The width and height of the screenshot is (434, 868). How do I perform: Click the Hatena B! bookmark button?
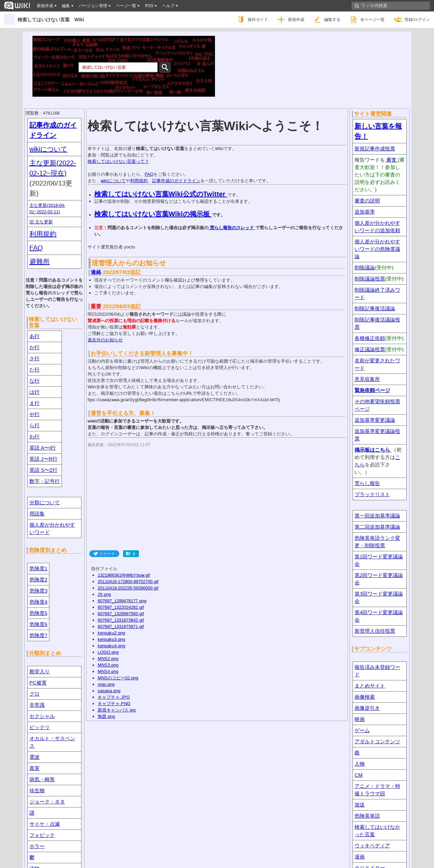tap(131, 554)
